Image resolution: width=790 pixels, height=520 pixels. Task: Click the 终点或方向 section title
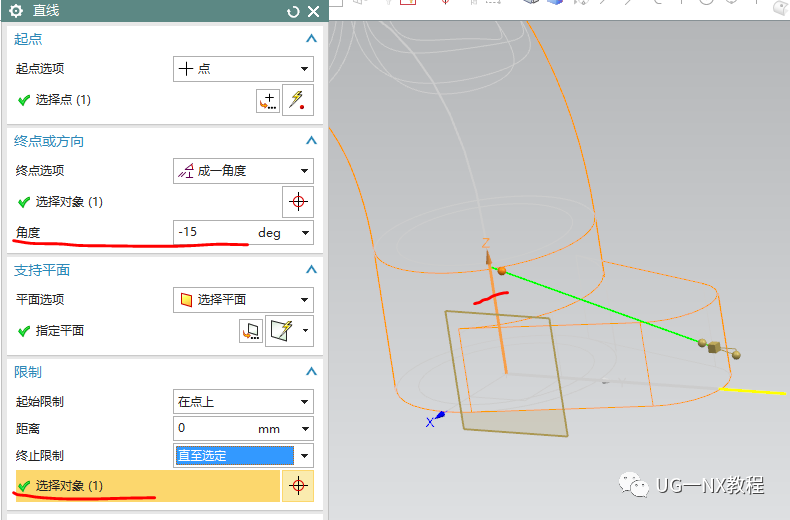point(49,141)
